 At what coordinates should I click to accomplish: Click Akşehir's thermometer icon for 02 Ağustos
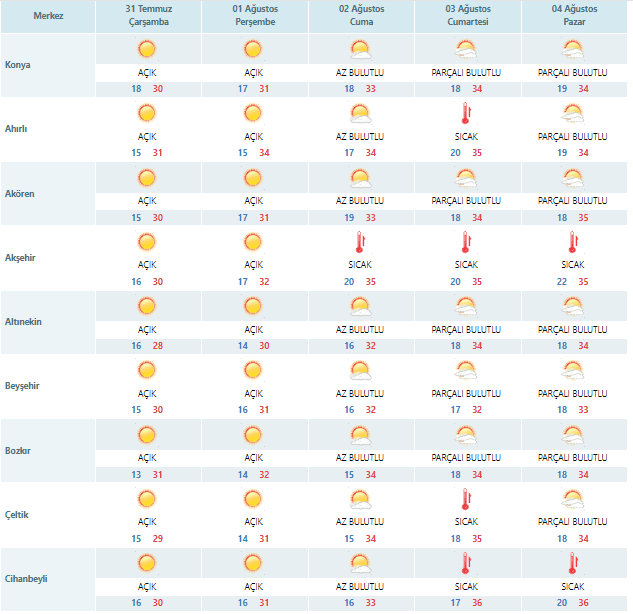358,242
